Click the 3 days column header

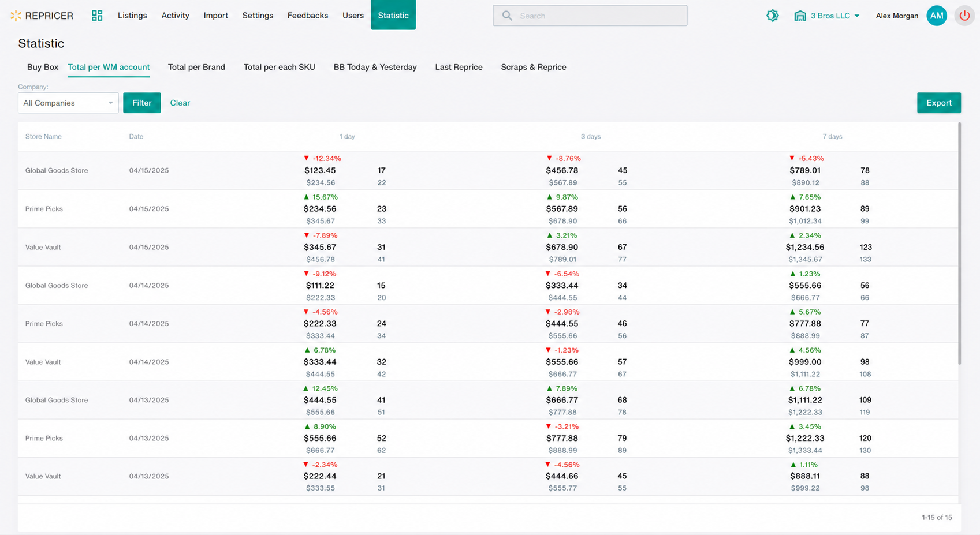[x=591, y=137]
